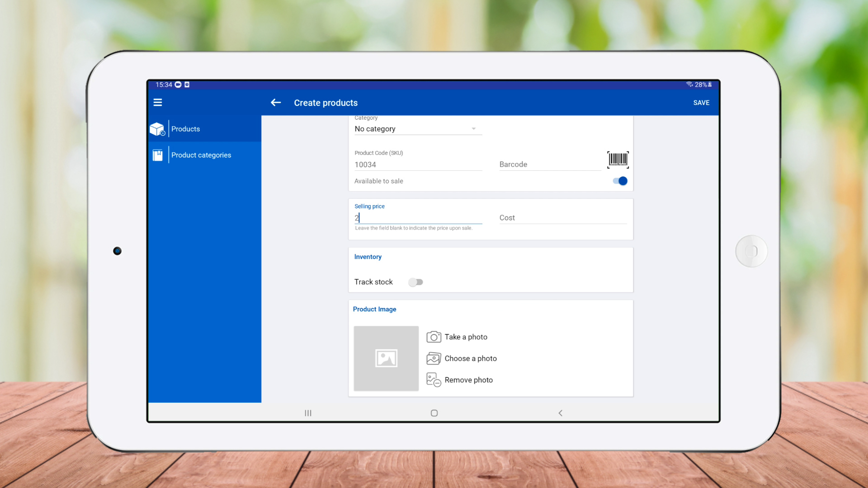The height and width of the screenshot is (488, 868).
Task: Disable the Available to sale switch
Action: coord(620,181)
